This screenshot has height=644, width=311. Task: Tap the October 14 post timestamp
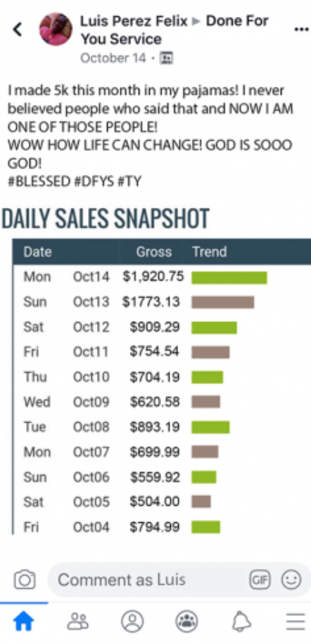(x=113, y=58)
